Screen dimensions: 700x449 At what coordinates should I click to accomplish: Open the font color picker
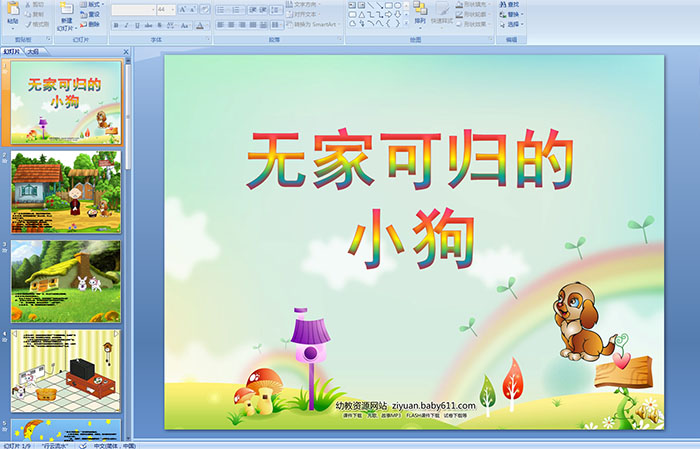coord(201,25)
